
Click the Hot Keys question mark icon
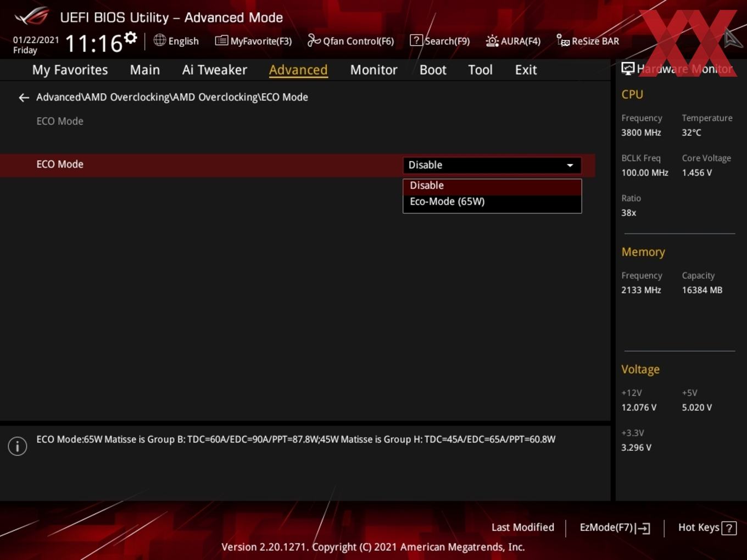click(729, 528)
